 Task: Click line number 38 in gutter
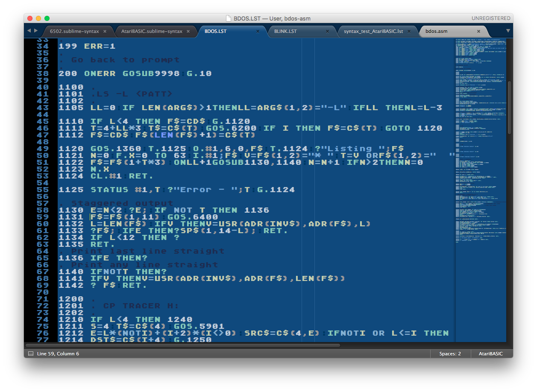(42, 73)
